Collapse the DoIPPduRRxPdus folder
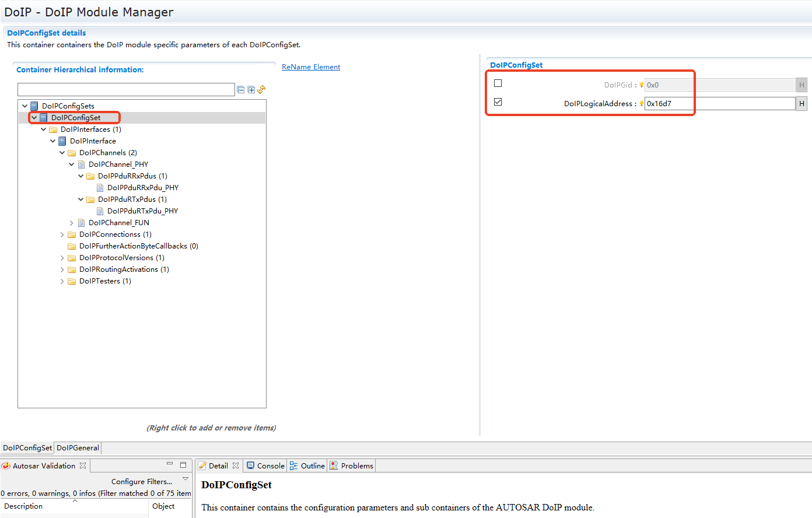Viewport: 812px width, 518px height. click(81, 176)
